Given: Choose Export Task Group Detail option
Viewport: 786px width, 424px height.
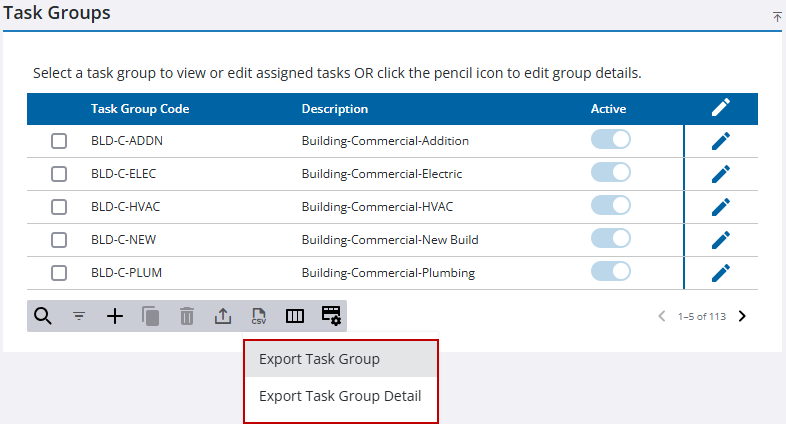Looking at the screenshot, I should [x=340, y=396].
